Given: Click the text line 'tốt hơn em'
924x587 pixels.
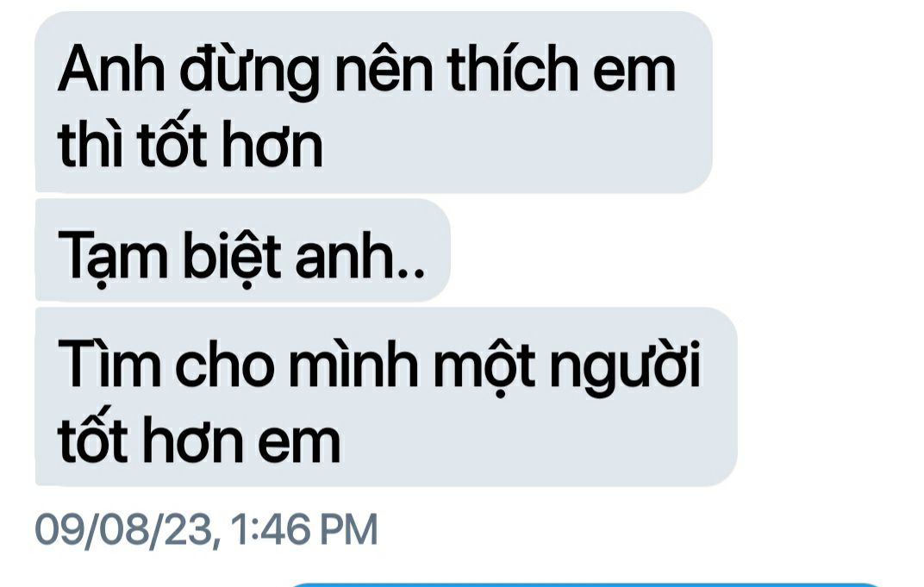Looking at the screenshot, I should click(199, 439).
